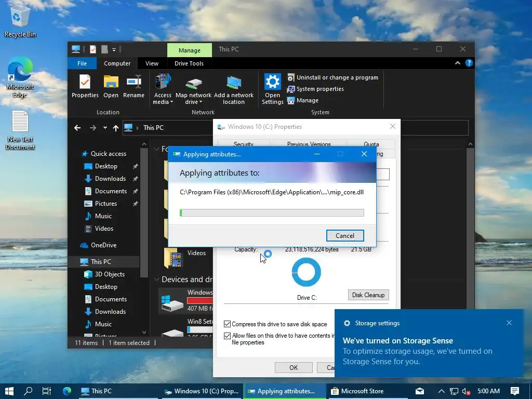Go up one level with the up arrow

116,128
